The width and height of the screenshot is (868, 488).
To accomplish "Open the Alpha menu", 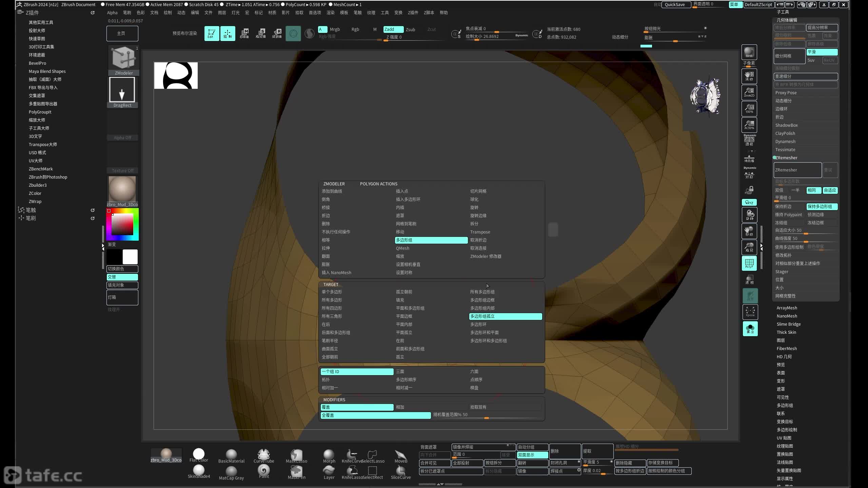I will (x=112, y=13).
